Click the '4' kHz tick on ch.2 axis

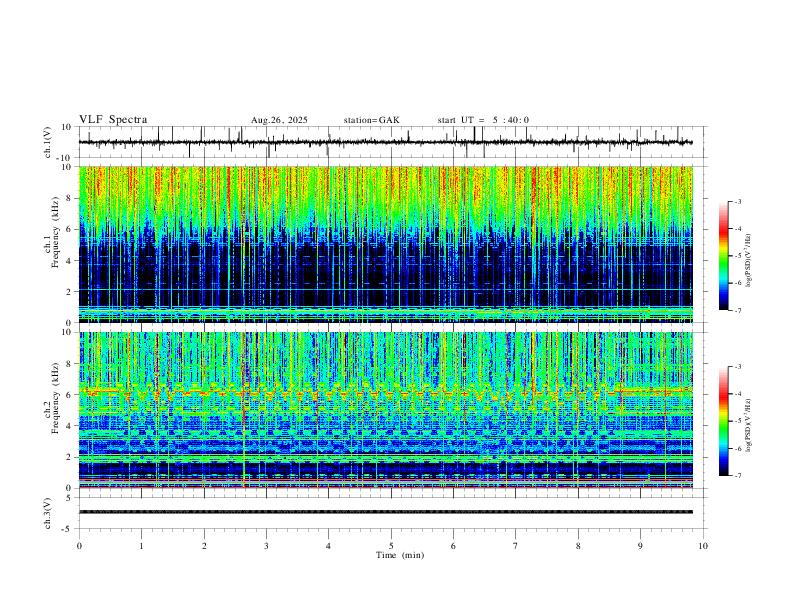[70, 426]
